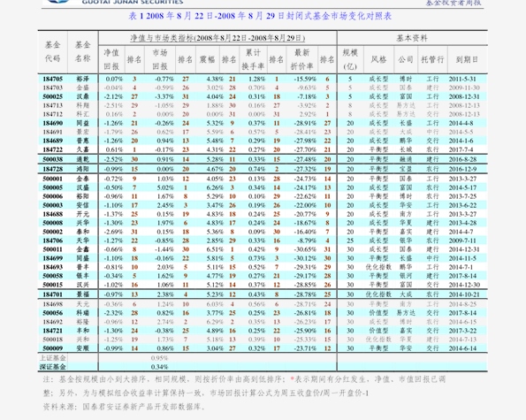Select the 净值回报 column header
Viewport: 526px width, 420px height.
(111, 59)
